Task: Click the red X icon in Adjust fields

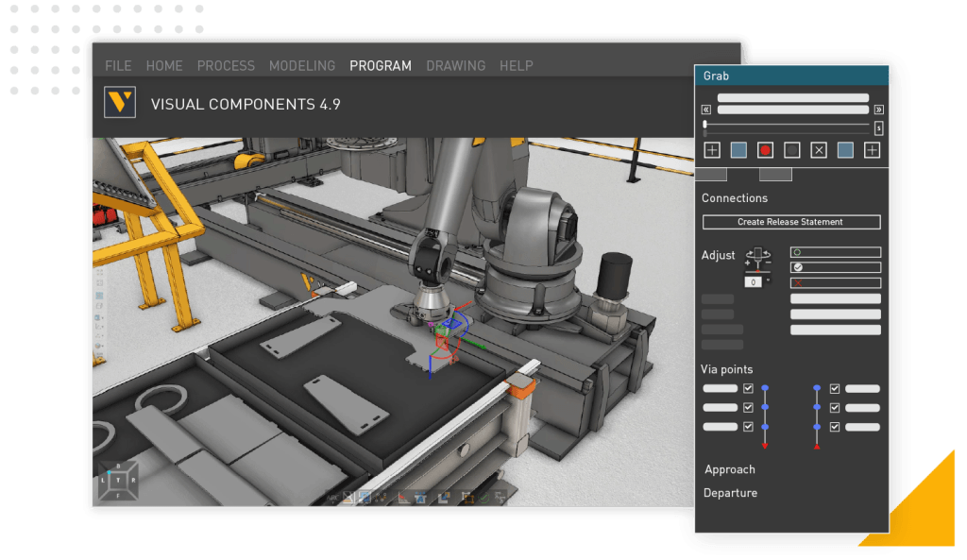Action: pyautogui.click(x=798, y=283)
